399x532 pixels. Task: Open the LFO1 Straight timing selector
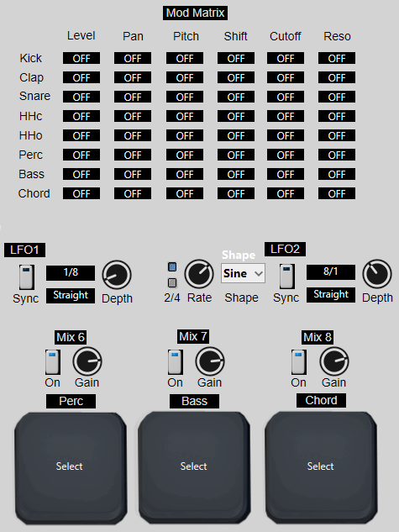(x=71, y=296)
